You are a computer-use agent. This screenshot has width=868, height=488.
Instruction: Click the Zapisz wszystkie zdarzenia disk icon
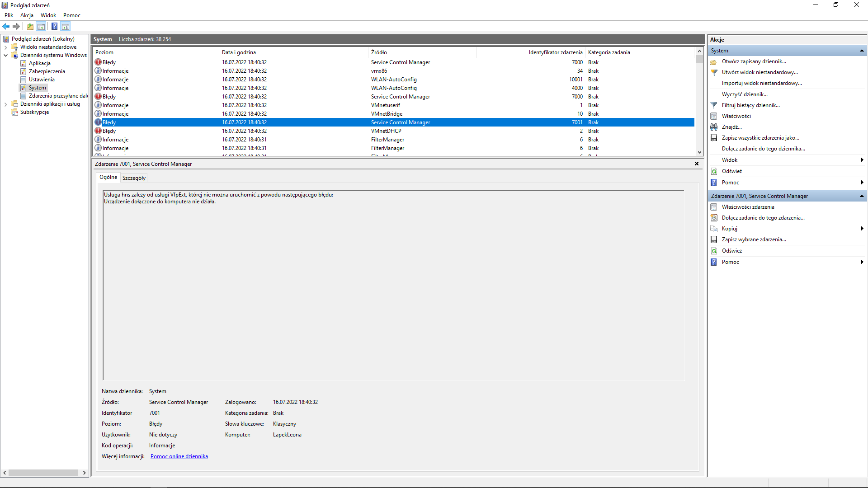click(x=714, y=138)
